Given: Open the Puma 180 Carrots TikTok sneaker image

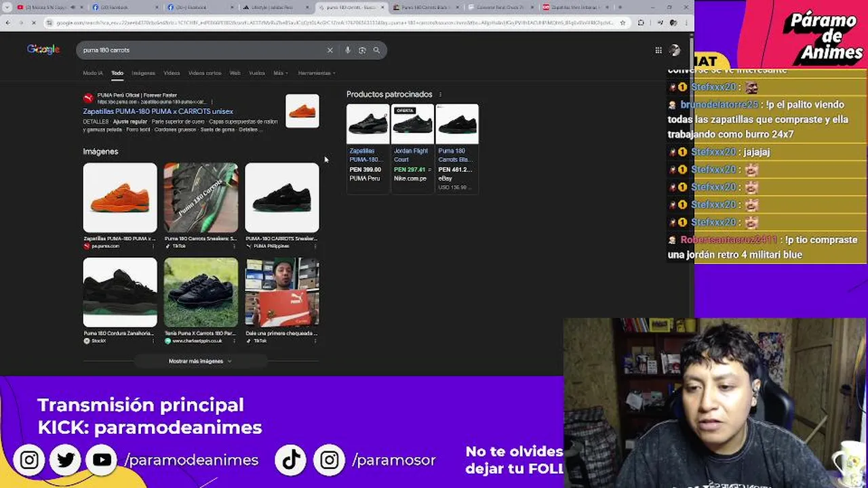Looking at the screenshot, I should tap(201, 197).
